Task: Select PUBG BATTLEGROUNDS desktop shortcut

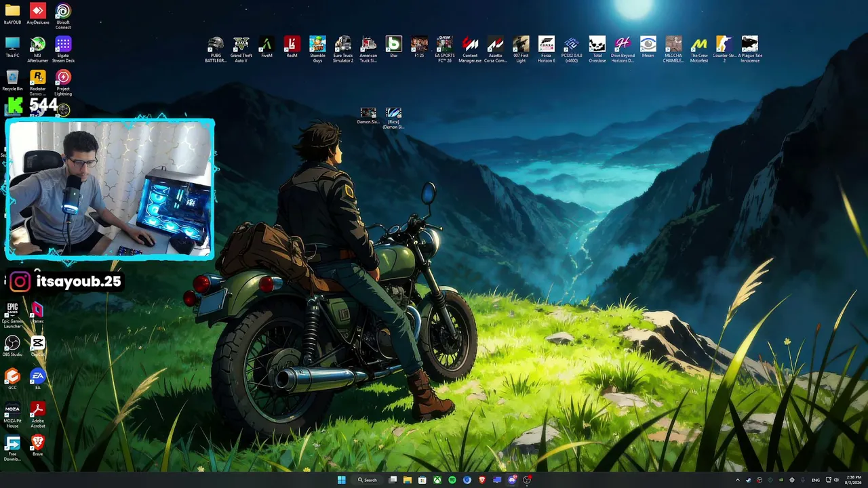Action: click(216, 49)
